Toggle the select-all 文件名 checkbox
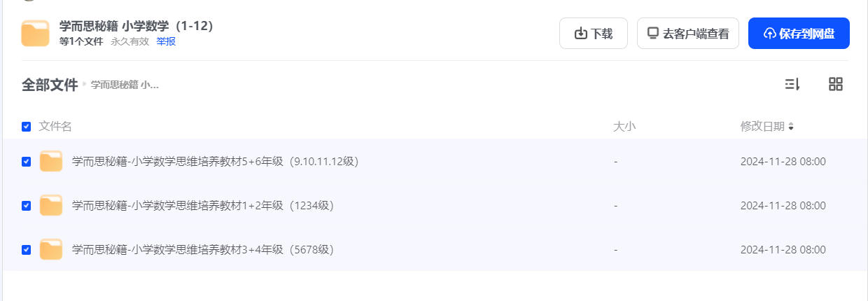The height and width of the screenshot is (301, 868). pyautogui.click(x=27, y=127)
